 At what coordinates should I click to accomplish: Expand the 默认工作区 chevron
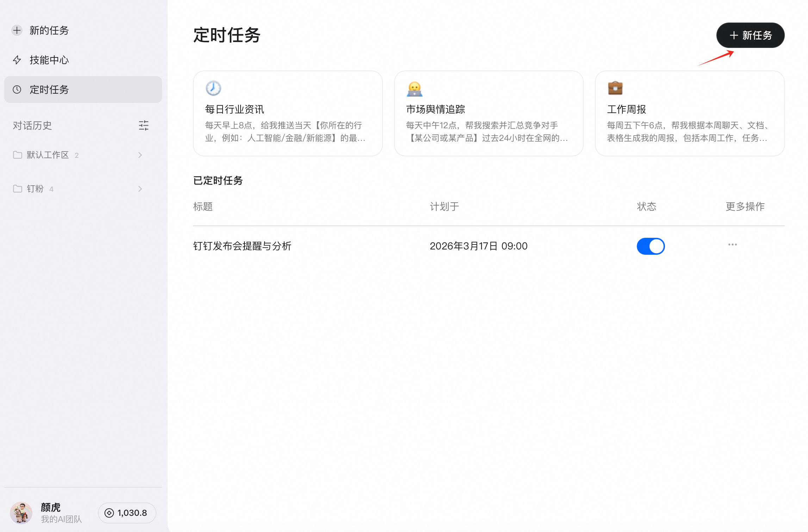click(x=140, y=155)
